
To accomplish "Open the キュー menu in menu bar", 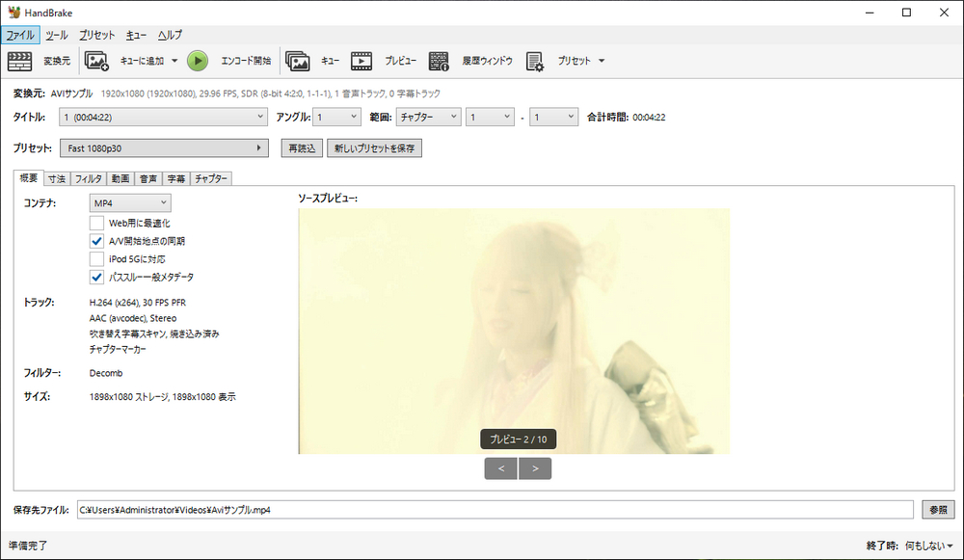I will pyautogui.click(x=137, y=35).
